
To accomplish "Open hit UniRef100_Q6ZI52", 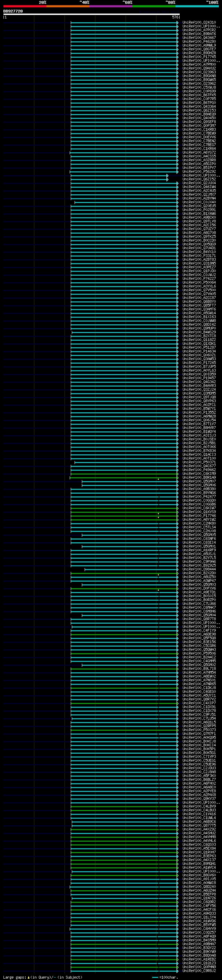I will click(199, 179).
